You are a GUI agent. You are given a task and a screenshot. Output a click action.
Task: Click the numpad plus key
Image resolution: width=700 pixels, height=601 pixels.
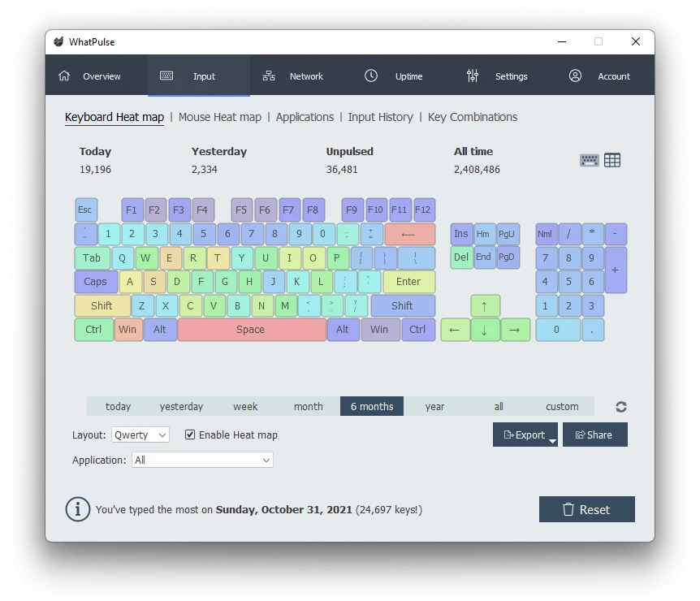pyautogui.click(x=616, y=270)
